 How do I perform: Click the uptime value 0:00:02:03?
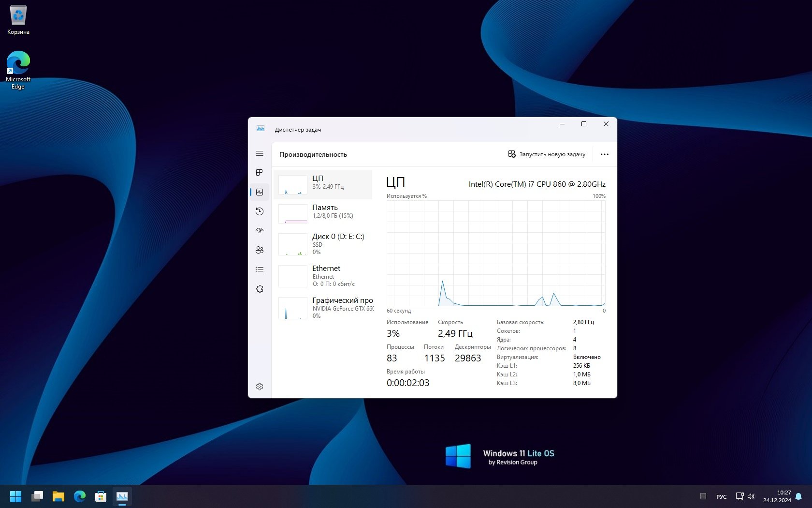pyautogui.click(x=408, y=383)
